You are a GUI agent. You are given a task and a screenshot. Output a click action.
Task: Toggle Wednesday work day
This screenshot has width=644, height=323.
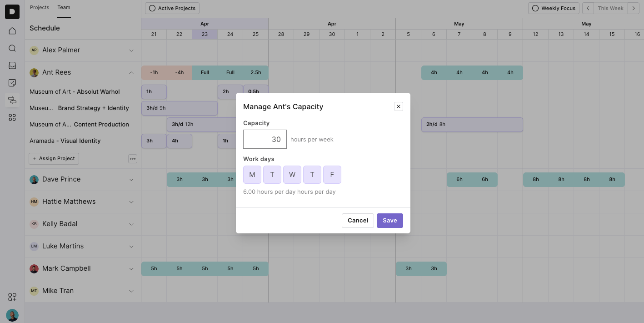pyautogui.click(x=292, y=175)
